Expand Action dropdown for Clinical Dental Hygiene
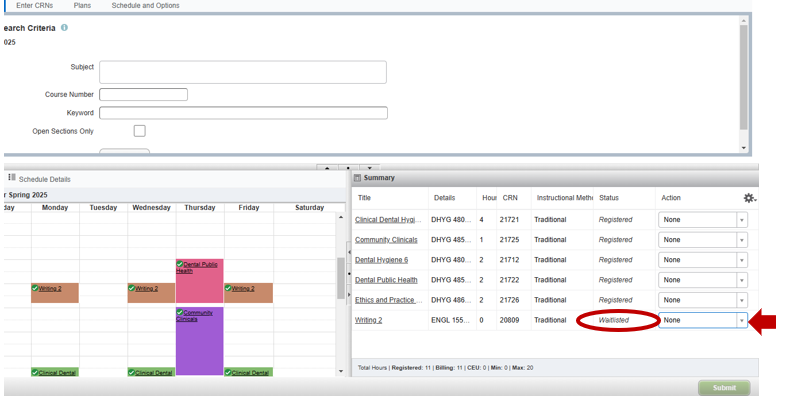Image resolution: width=785 pixels, height=400 pixels. (742, 220)
